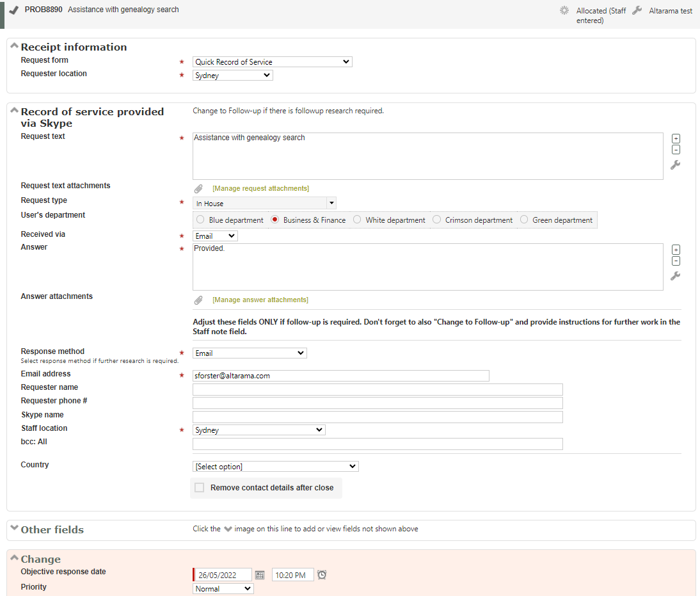
Task: Click the Email address field
Action: pyautogui.click(x=341, y=376)
